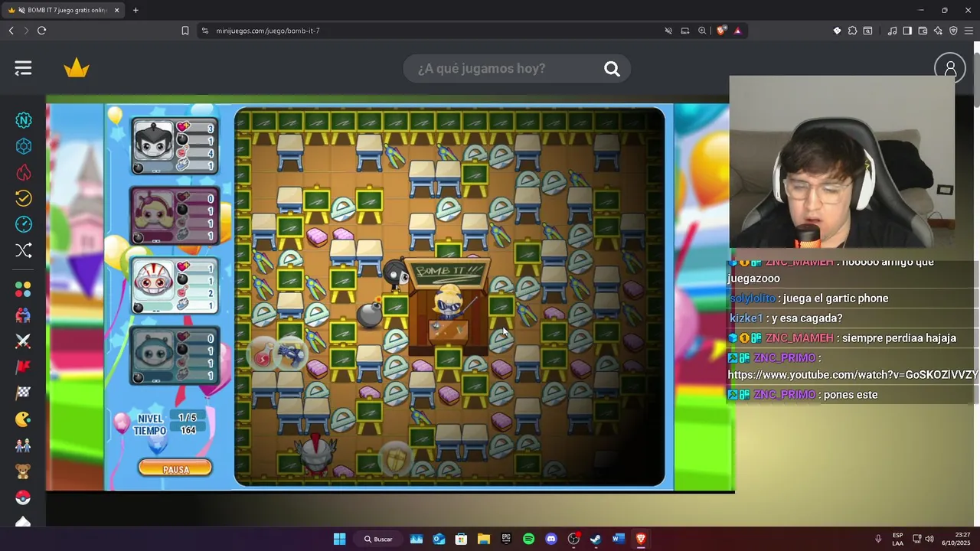Open the red flag category icon

pyautogui.click(x=23, y=367)
